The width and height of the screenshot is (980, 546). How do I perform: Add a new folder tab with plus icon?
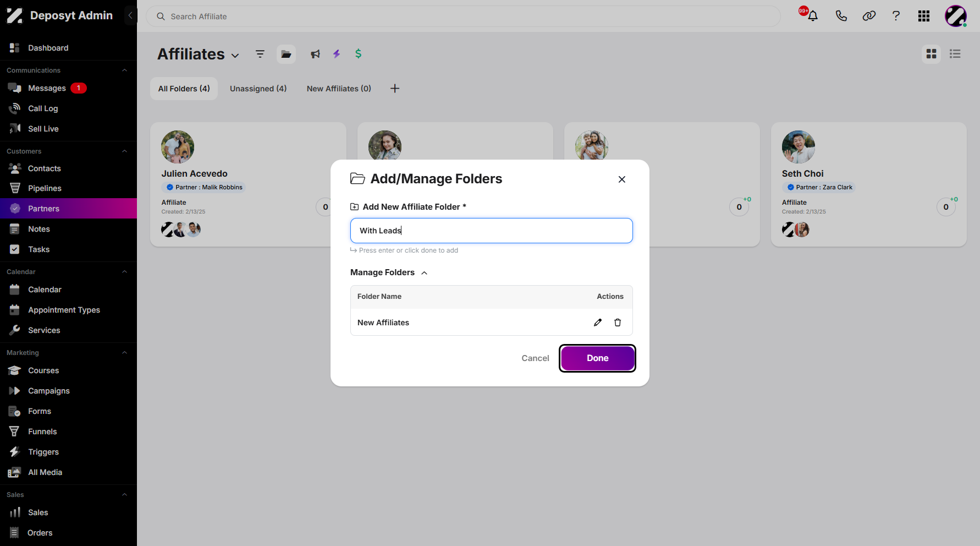coord(395,89)
